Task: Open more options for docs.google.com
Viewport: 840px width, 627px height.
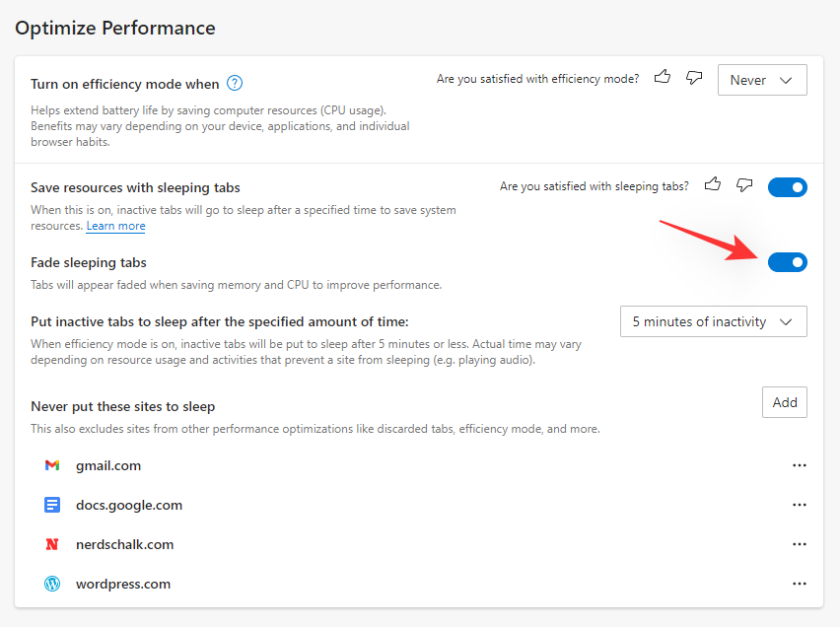Action: [800, 504]
